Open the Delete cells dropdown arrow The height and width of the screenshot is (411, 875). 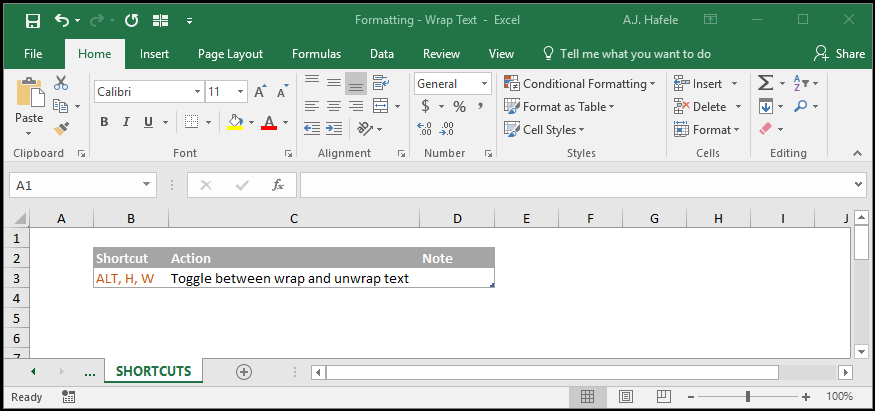pyautogui.click(x=738, y=107)
